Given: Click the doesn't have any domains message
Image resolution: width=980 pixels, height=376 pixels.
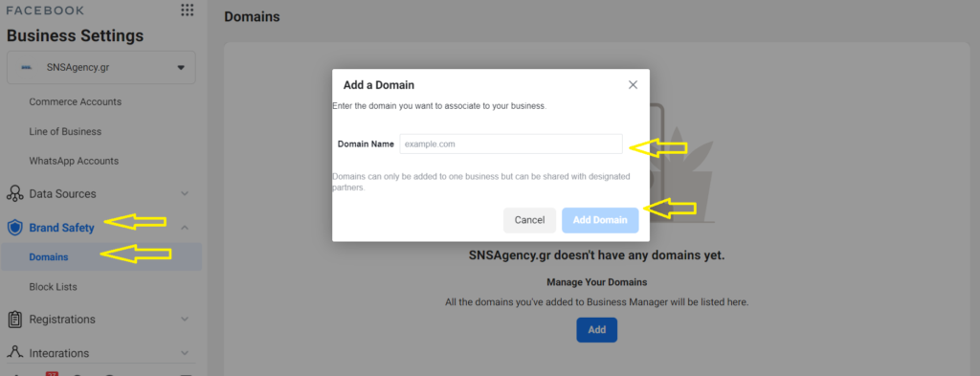Looking at the screenshot, I should point(596,255).
